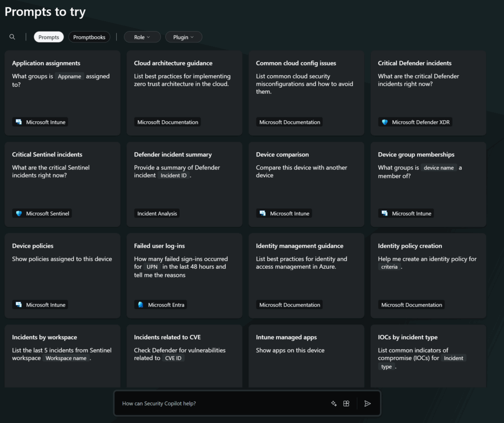Open the Cloud architecture guidance prompt card
The width and height of the screenshot is (504, 423).
pos(184,93)
